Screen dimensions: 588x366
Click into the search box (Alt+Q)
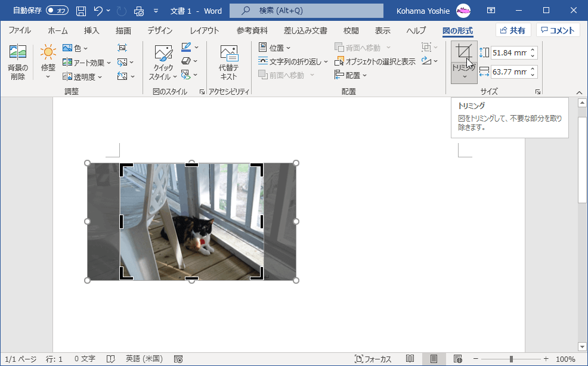click(307, 11)
